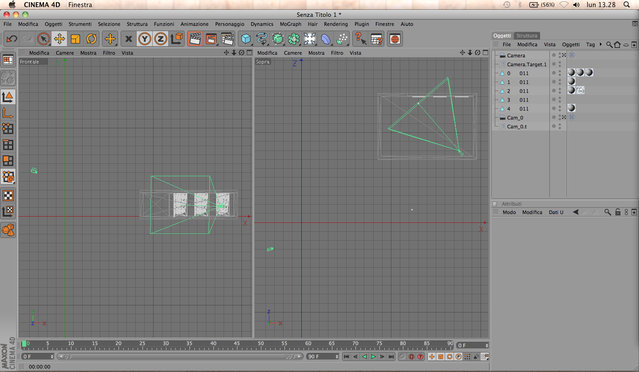Select the Rotate tool icon
Screen dimensions: 639x372
91,39
